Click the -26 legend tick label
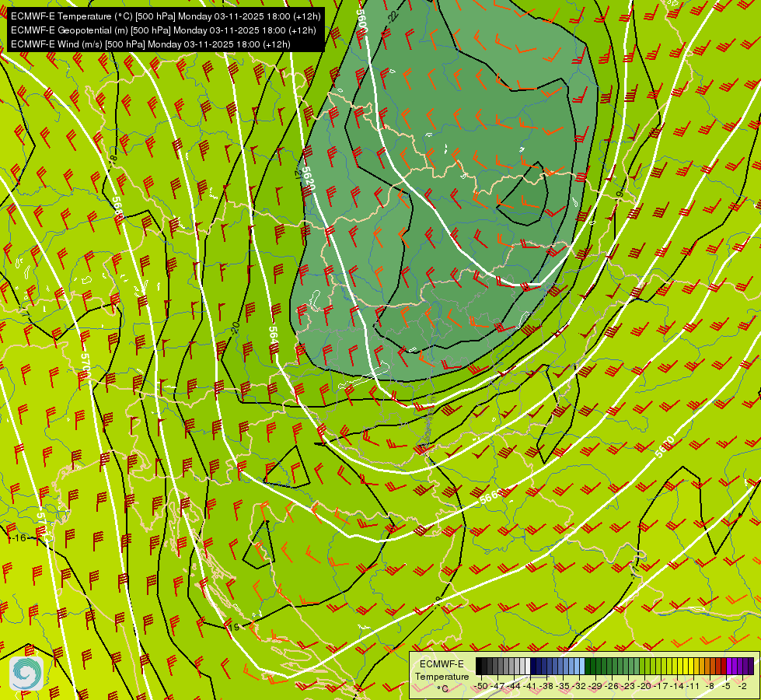 pos(612,686)
